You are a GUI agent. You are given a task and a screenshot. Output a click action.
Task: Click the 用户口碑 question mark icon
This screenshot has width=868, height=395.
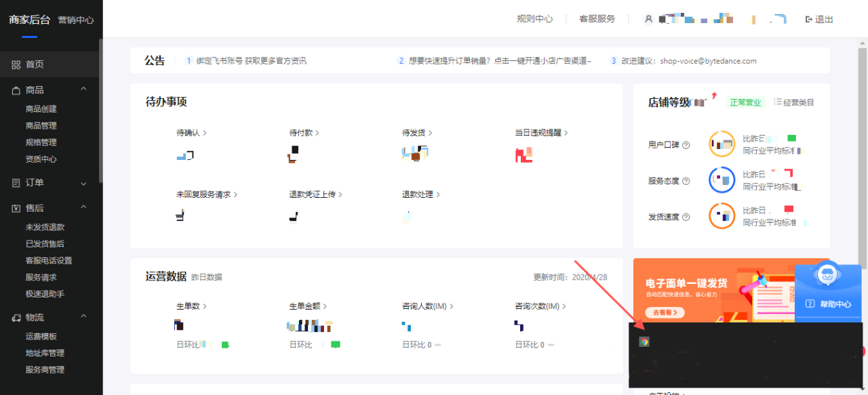click(x=685, y=144)
